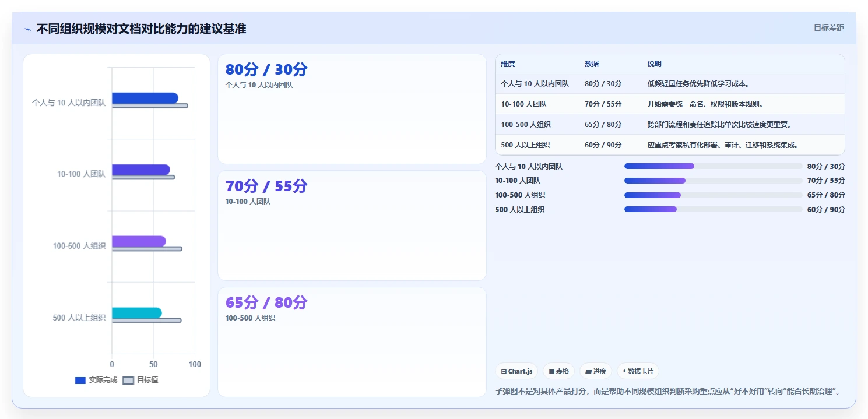Open the 70分 / 55分 data card
The width and height of the screenshot is (868, 419).
tap(352, 226)
